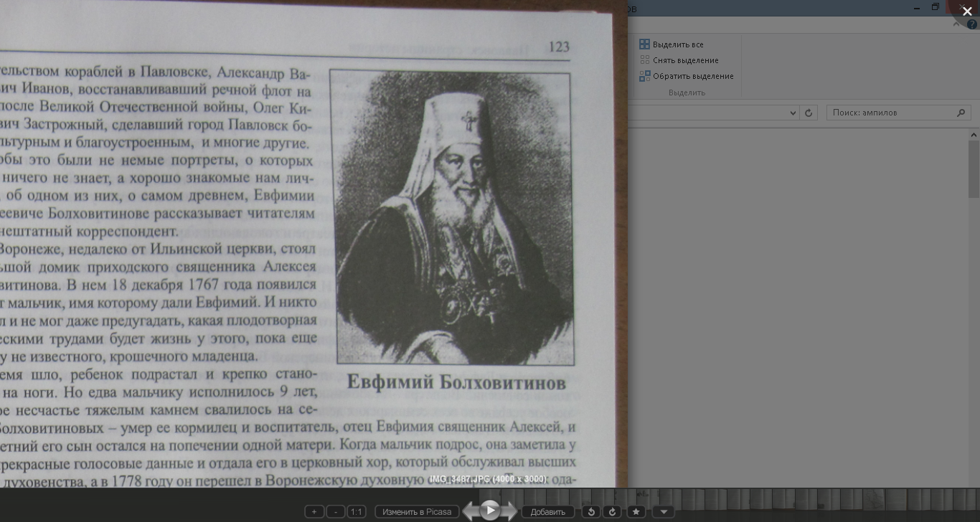Set zoom to actual size 1:1
The image size is (980, 522).
tap(356, 511)
